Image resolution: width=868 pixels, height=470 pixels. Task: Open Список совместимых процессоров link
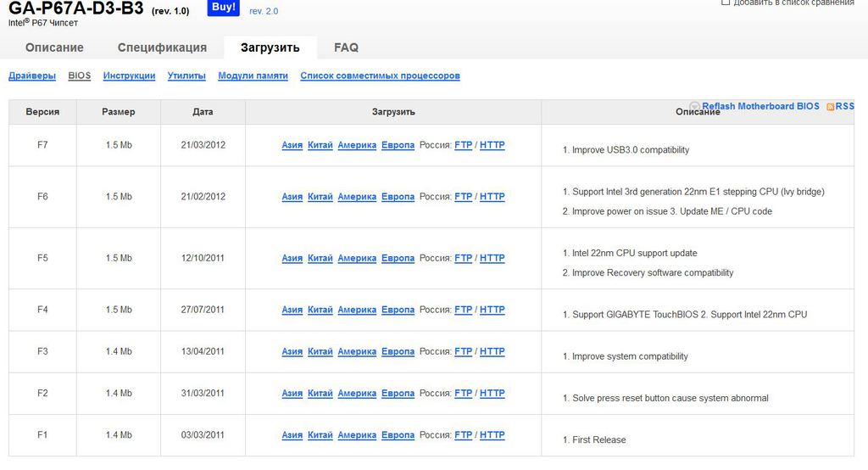tap(381, 76)
